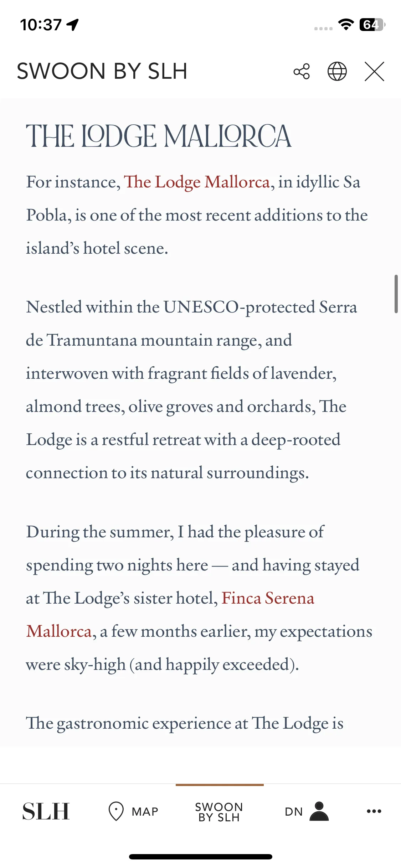Tap the location arrow beside the time
The width and height of the screenshot is (401, 868).
click(x=73, y=25)
